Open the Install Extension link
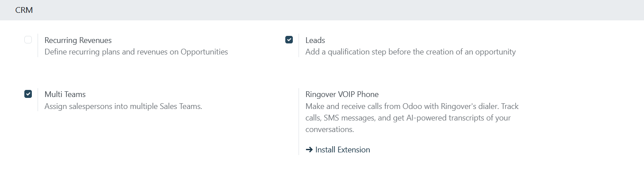The height and width of the screenshot is (171, 644). click(338, 150)
